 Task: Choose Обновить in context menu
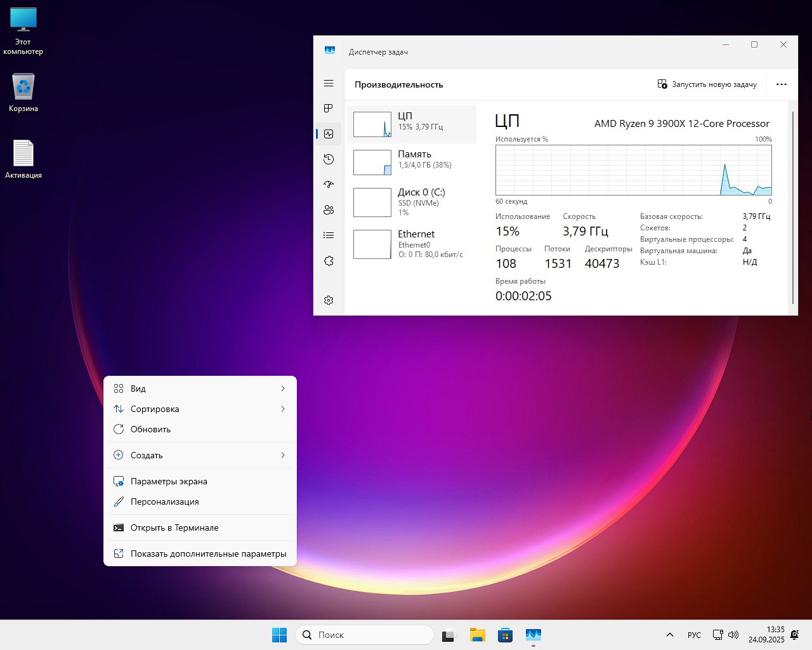pyautogui.click(x=200, y=429)
